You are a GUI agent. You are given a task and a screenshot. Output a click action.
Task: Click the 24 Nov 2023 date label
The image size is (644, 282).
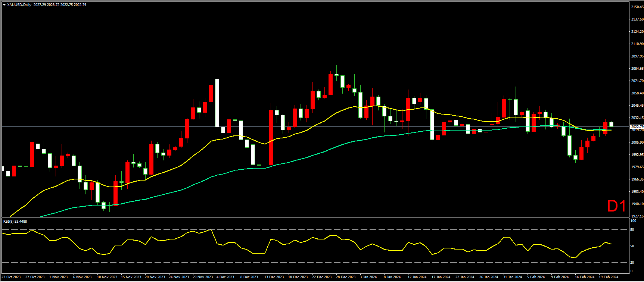(x=179, y=277)
